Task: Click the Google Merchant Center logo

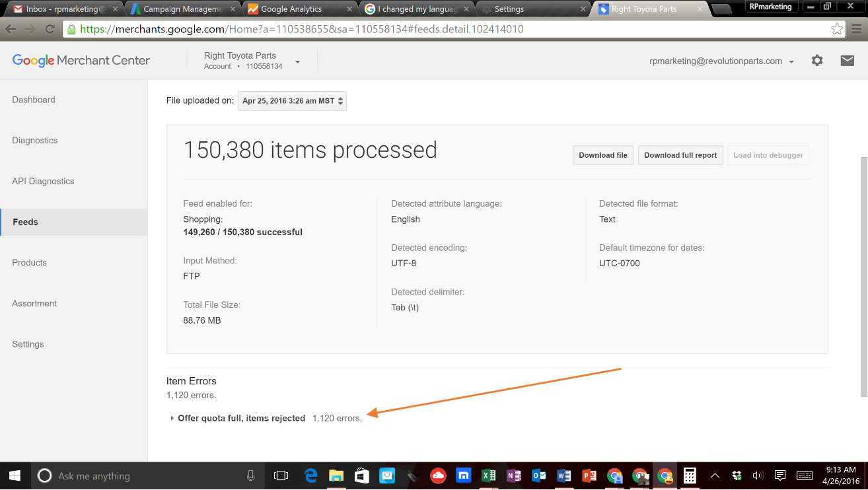Action: point(81,60)
